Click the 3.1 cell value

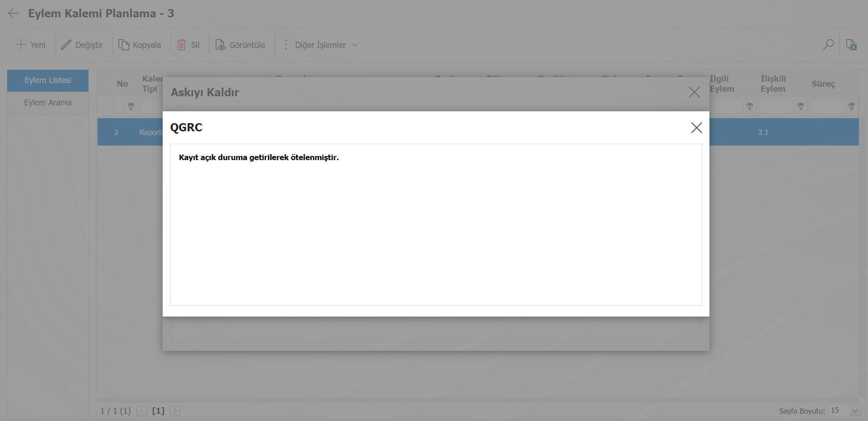click(x=763, y=132)
